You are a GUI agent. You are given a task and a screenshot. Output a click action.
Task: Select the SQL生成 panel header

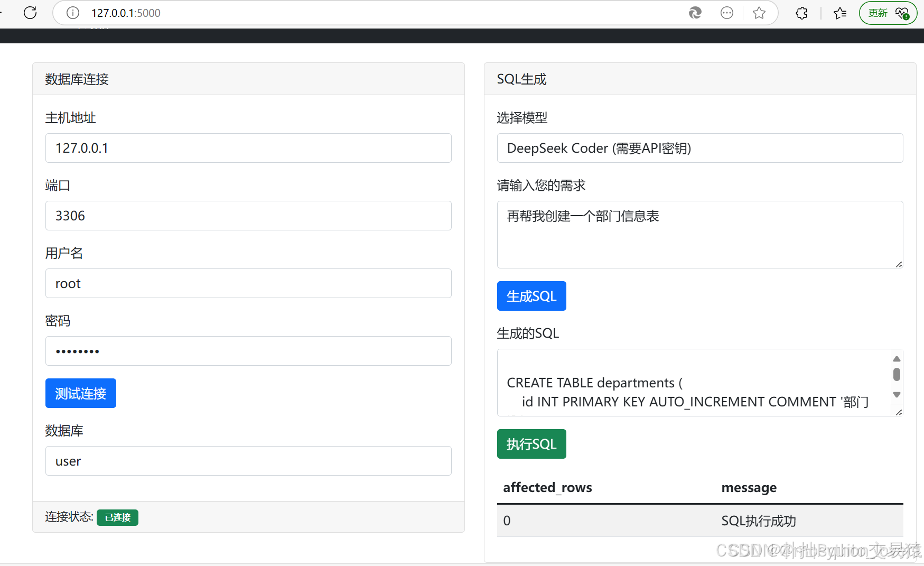521,79
